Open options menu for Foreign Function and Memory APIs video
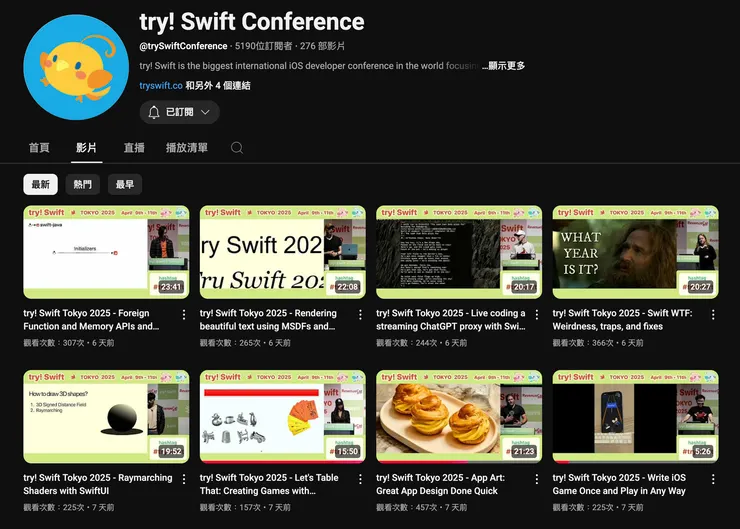This screenshot has height=529, width=740. click(184, 315)
